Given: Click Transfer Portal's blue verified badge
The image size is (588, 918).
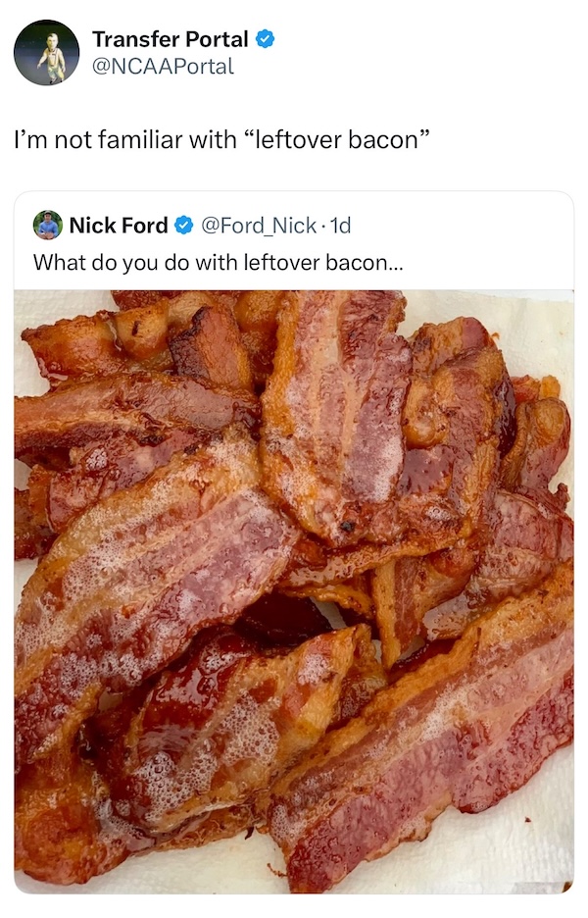Looking at the screenshot, I should pyautogui.click(x=265, y=39).
